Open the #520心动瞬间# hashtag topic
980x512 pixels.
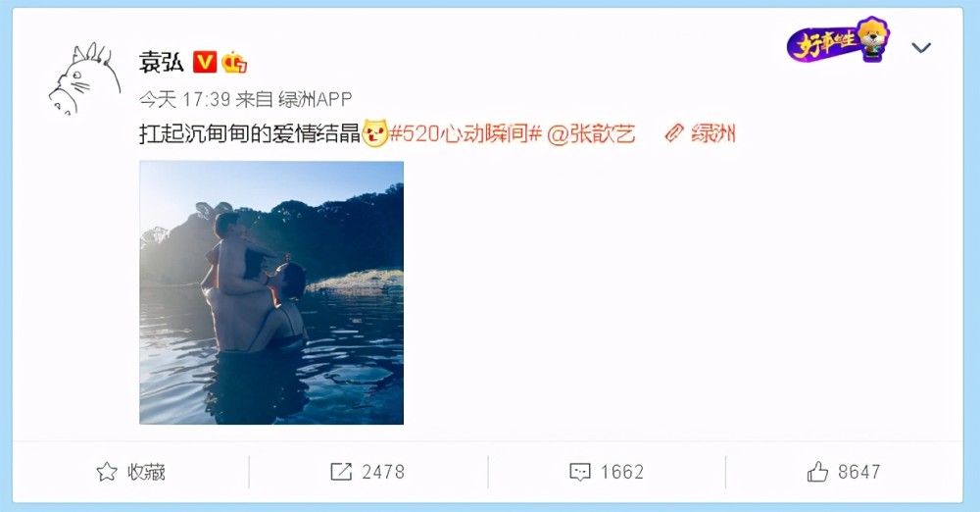point(465,133)
